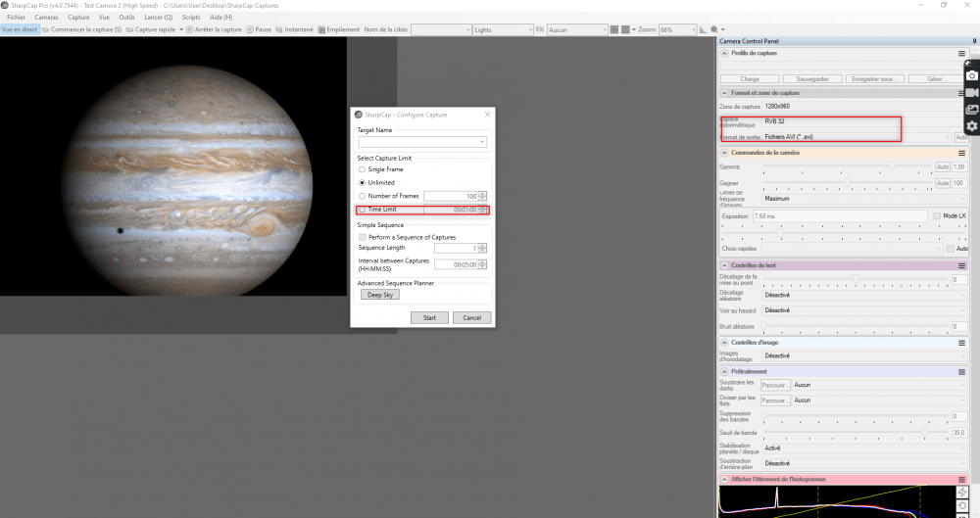Take an Instantané snapshot from the toolbar
Image resolution: width=980 pixels, height=518 pixels.
[294, 29]
